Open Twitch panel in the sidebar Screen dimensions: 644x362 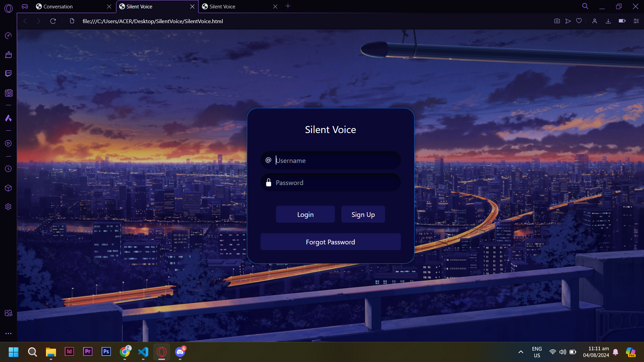(8, 73)
